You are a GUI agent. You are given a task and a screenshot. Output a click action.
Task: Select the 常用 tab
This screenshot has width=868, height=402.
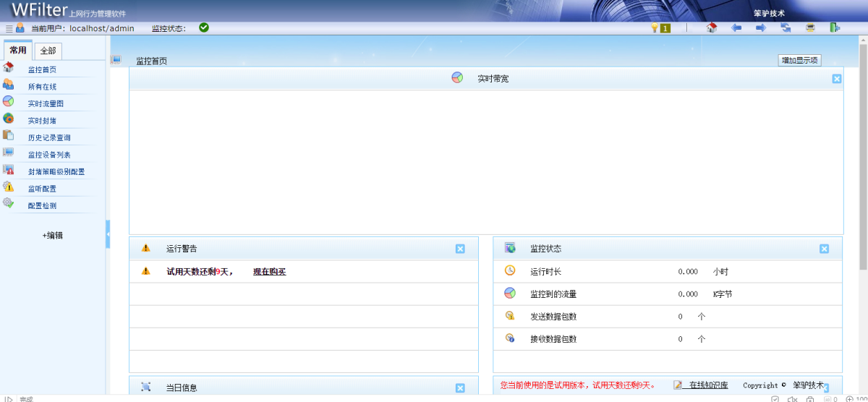point(18,51)
